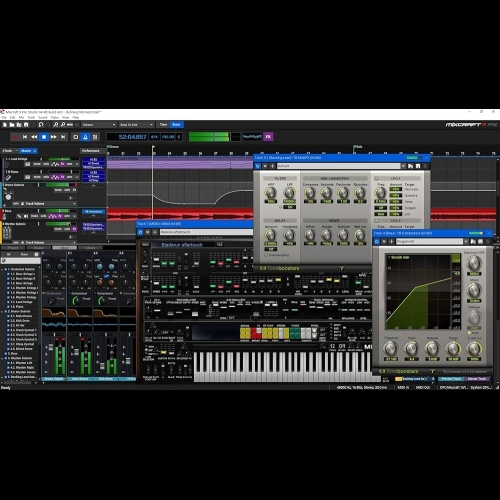This screenshot has width=500, height=500.
Task: Click FX icon on Rhythm Submix track
Action: pyautogui.click(x=75, y=229)
